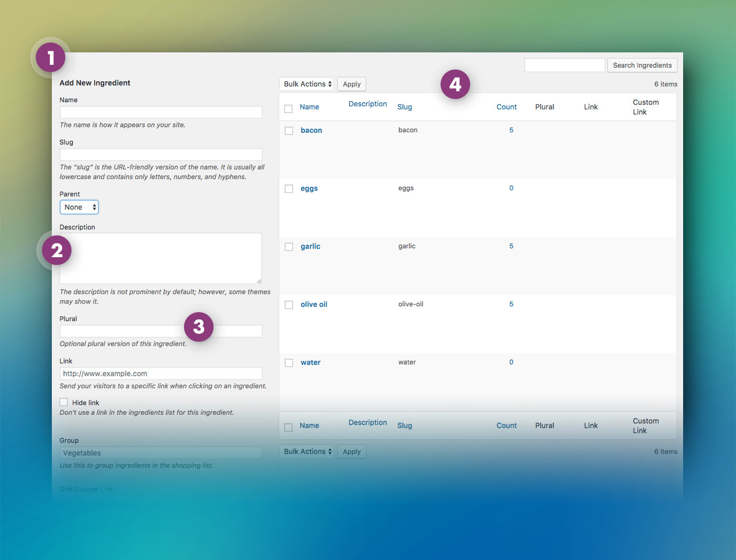Enable the Hide link checkbox
Screen dimensions: 736x560
point(64,402)
